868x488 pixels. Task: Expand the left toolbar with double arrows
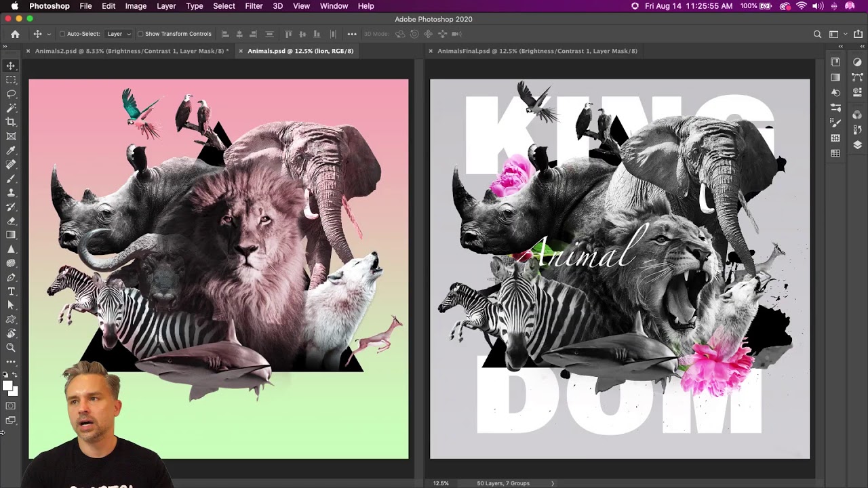5,46
